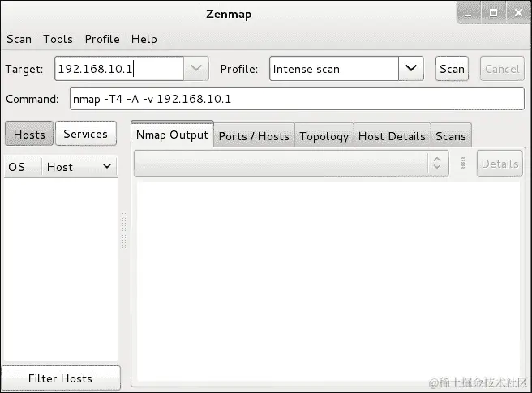Toggle the Hosts view button
Viewport: 532px width, 393px height.
[x=29, y=134]
